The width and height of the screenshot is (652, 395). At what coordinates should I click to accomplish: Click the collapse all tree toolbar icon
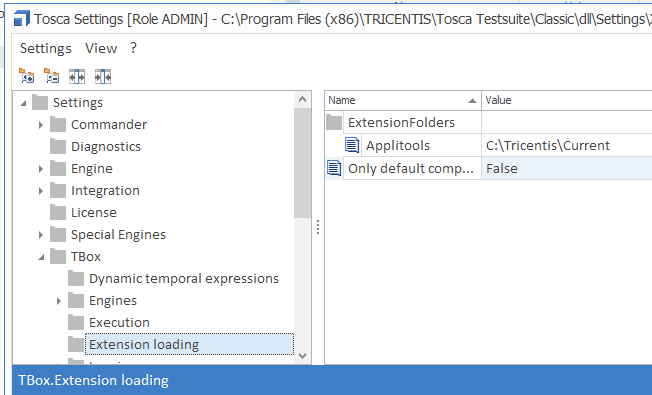[52, 77]
